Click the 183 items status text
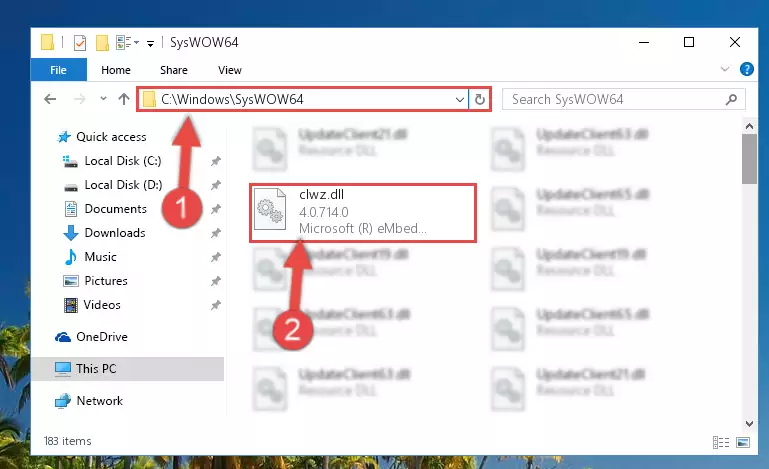 click(x=68, y=441)
